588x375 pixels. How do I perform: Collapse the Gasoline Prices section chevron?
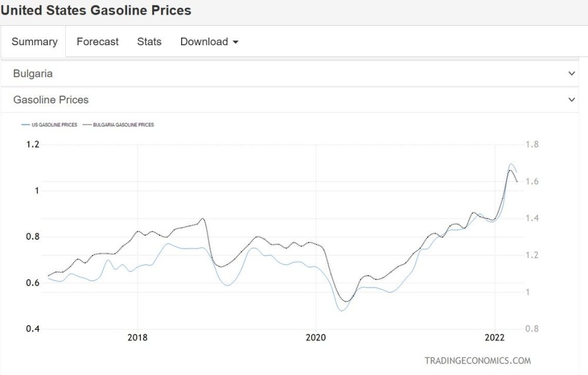[571, 99]
